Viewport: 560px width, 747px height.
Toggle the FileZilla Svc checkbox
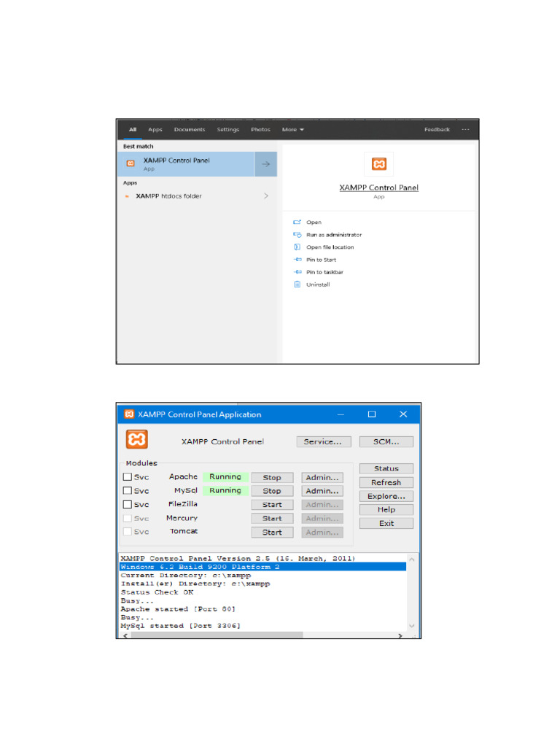pos(127,504)
